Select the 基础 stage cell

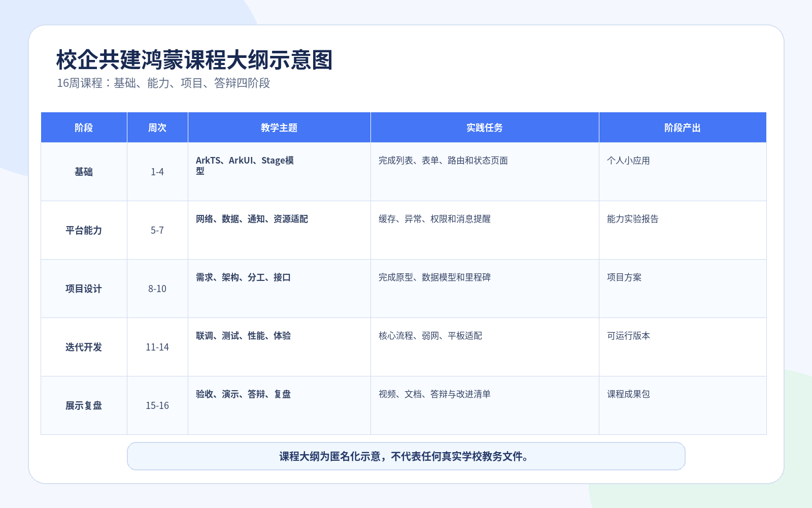(x=84, y=172)
